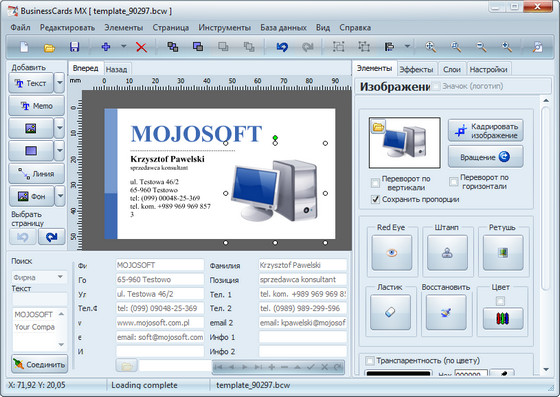The width and height of the screenshot is (560, 397).
Task: Toggle Значок (логотип) checkbox
Action: coord(436,86)
